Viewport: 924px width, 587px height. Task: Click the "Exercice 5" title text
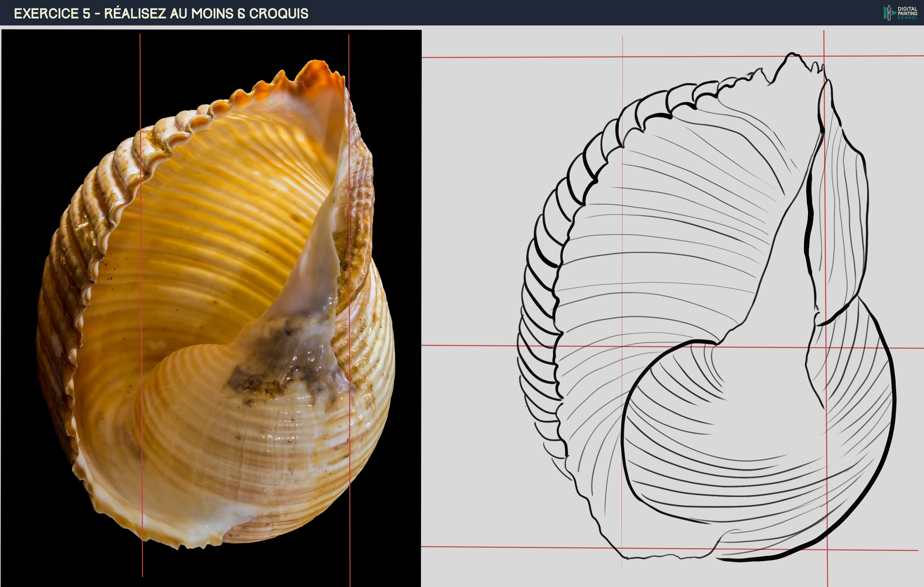pyautogui.click(x=52, y=13)
